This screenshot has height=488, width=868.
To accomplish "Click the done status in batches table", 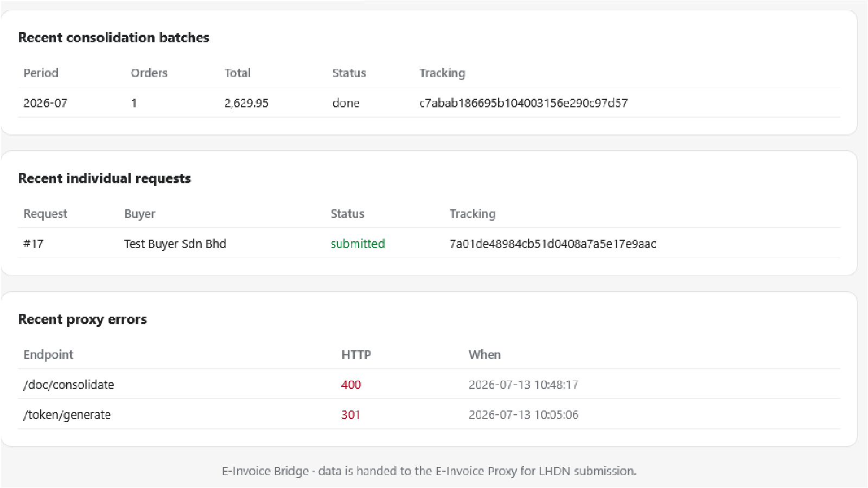I will 346,103.
